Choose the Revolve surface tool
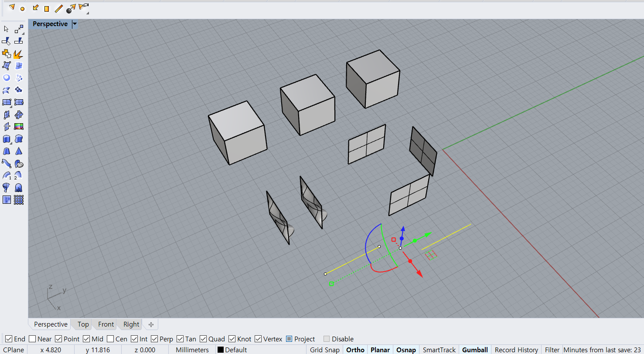The image size is (644, 354). 6,188
